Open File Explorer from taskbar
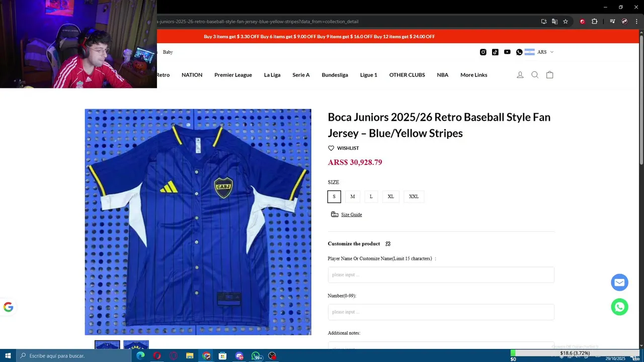The width and height of the screenshot is (644, 362). [190, 356]
